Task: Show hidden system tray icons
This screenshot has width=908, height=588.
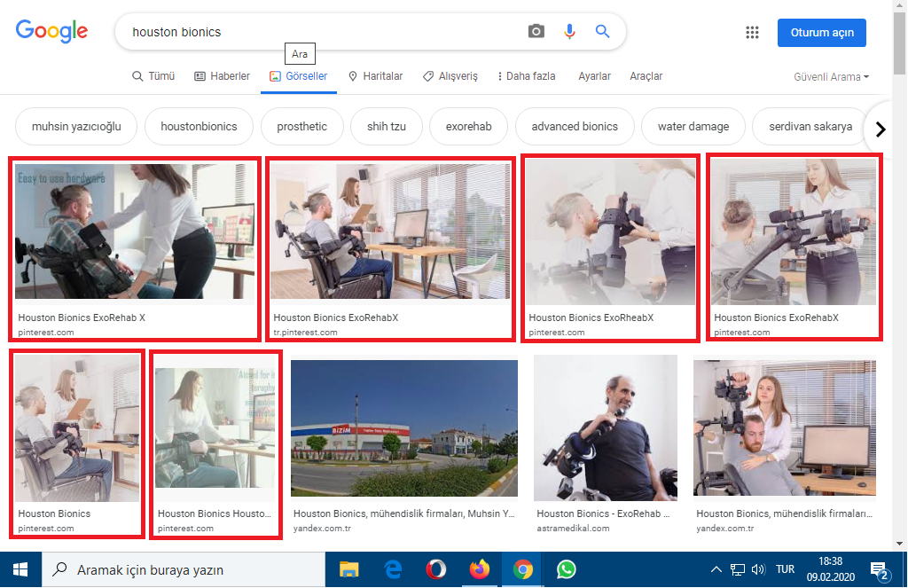Action: (716, 569)
